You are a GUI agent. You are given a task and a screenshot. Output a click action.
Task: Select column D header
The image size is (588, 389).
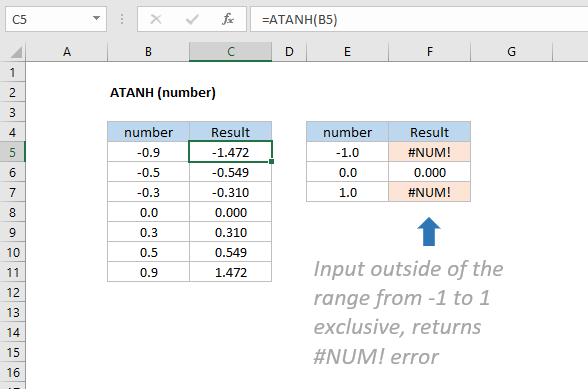click(289, 52)
